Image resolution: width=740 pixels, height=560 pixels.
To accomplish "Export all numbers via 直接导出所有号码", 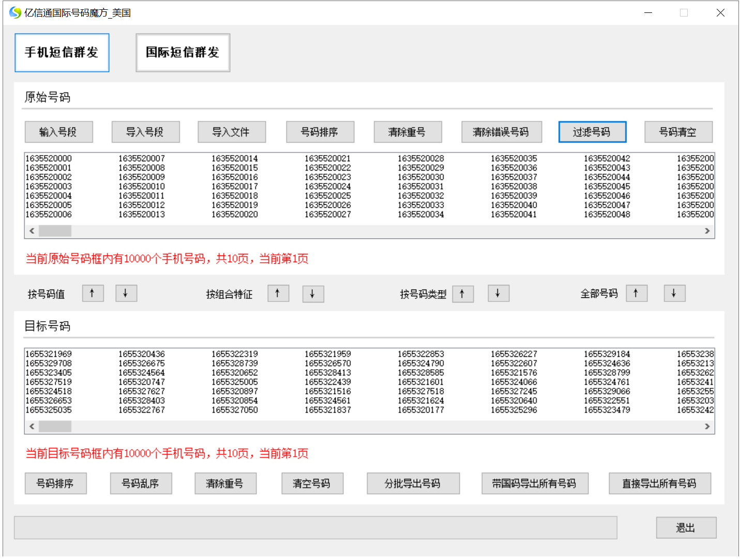I will (x=659, y=483).
